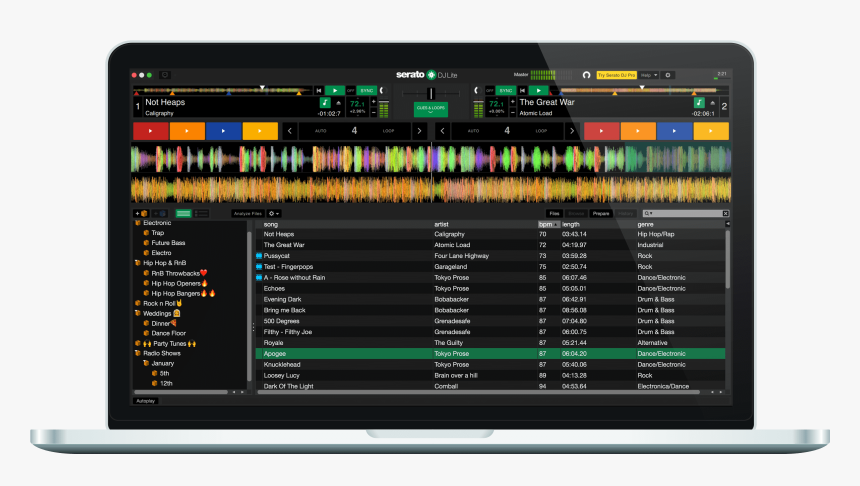Click Analyze Files button
The image size is (860, 486).
tap(248, 213)
